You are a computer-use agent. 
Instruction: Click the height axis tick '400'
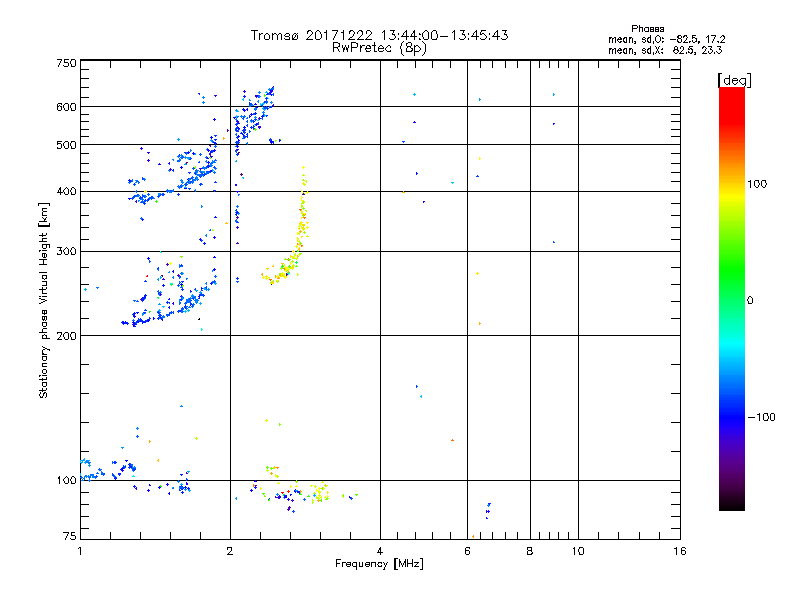point(66,191)
